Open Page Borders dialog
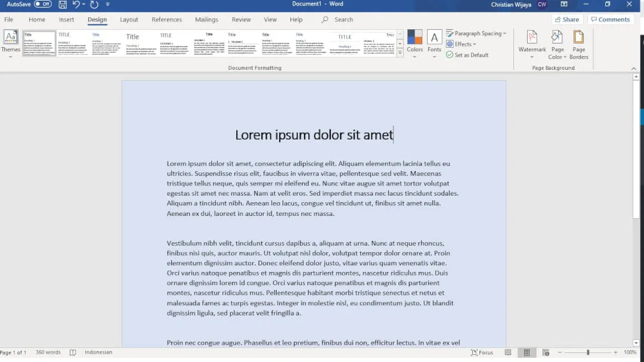 pos(578,44)
